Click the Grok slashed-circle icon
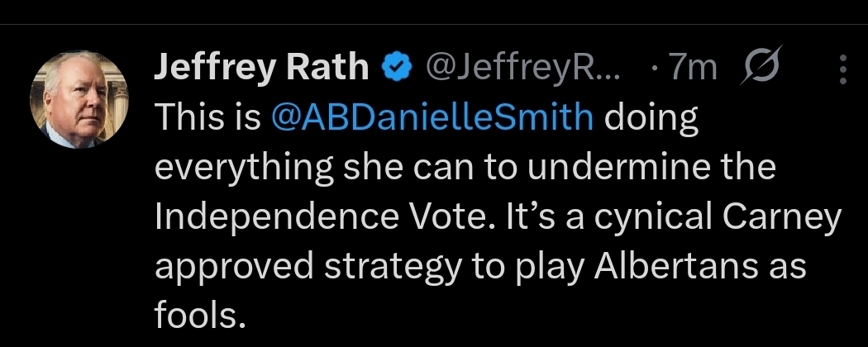Viewport: 868px width, 347px height. click(758, 68)
